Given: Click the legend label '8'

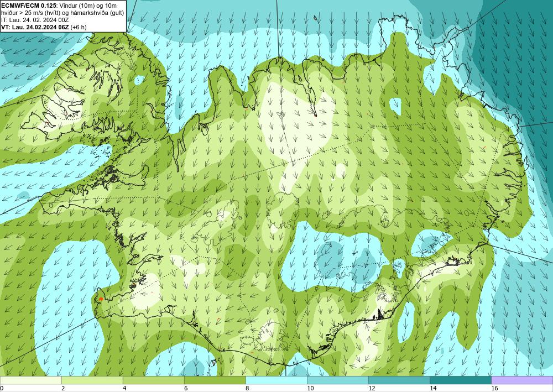Looking at the screenshot, I should coord(247,389).
